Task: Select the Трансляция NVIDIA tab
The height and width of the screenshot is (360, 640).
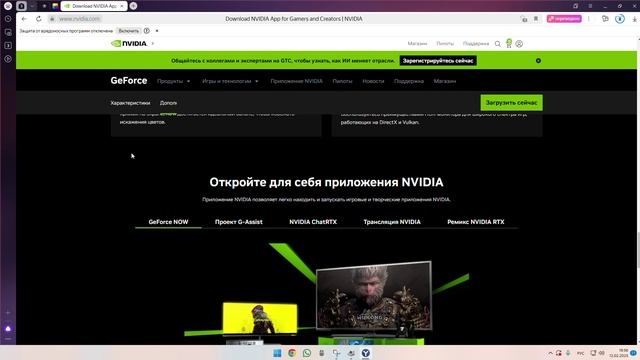Action: [392, 222]
